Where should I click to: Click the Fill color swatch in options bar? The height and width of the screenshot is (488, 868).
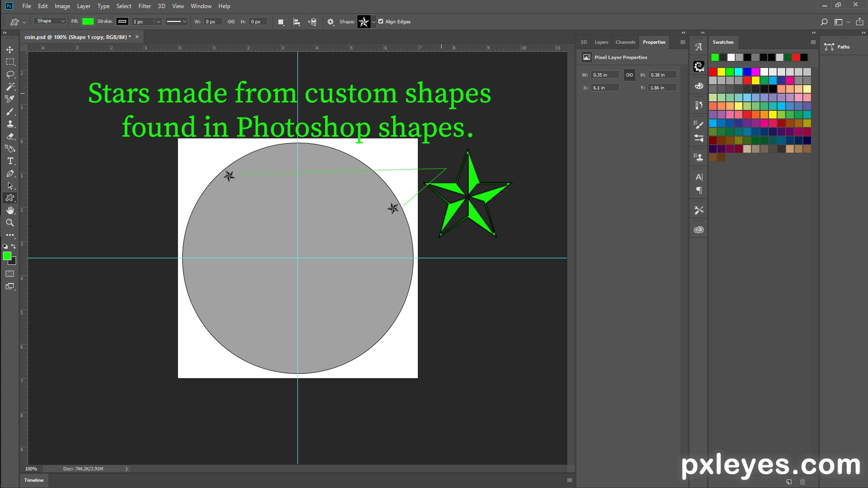(x=88, y=21)
